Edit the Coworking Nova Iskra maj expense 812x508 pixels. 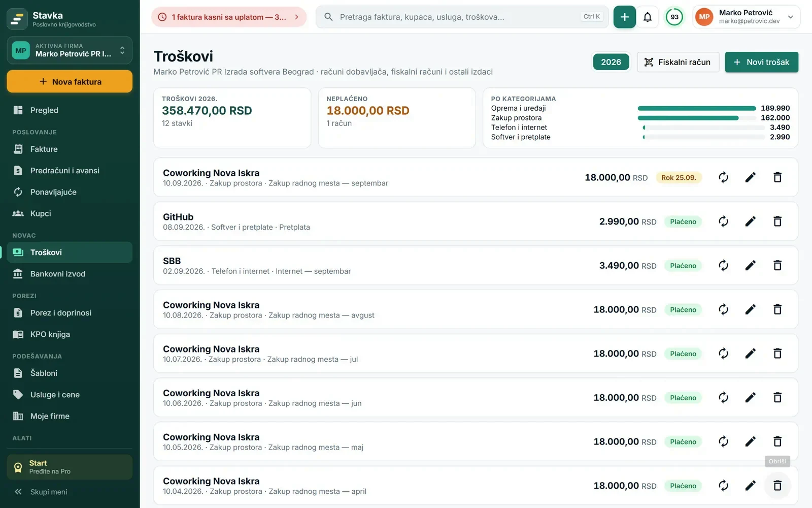751,441
